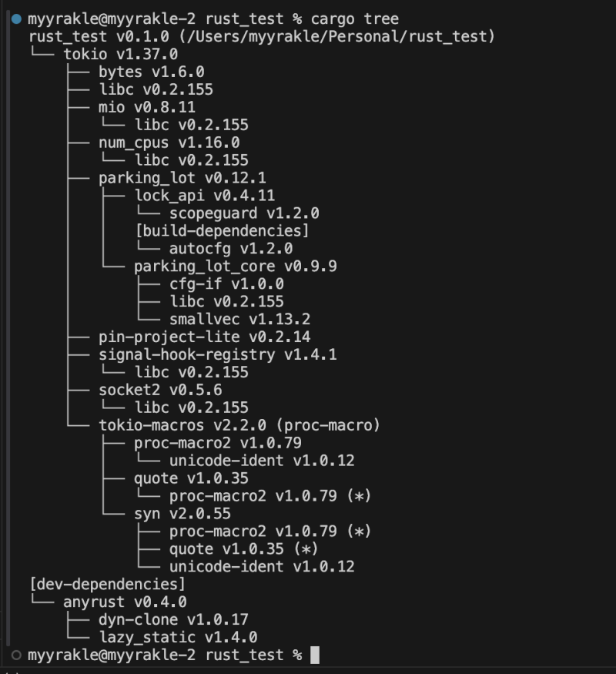The image size is (616, 674).
Task: Click the [build-dependencies] section label
Action: click(222, 231)
